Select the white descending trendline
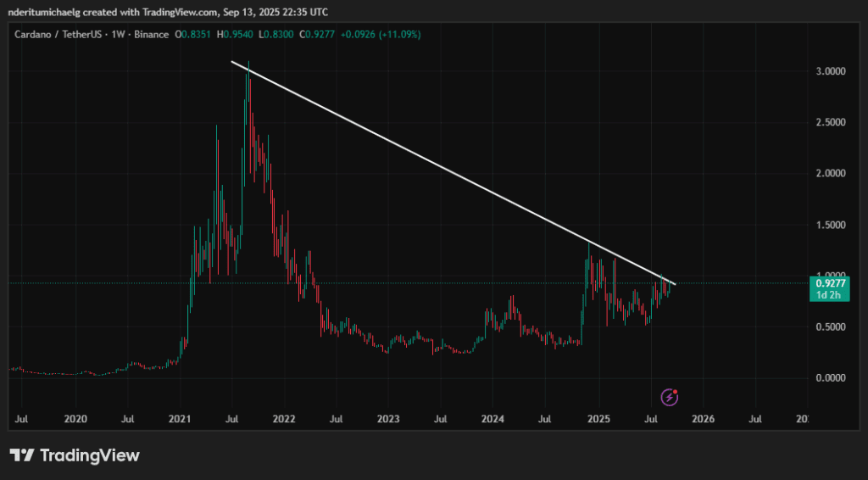The height and width of the screenshot is (480, 868). (x=453, y=173)
